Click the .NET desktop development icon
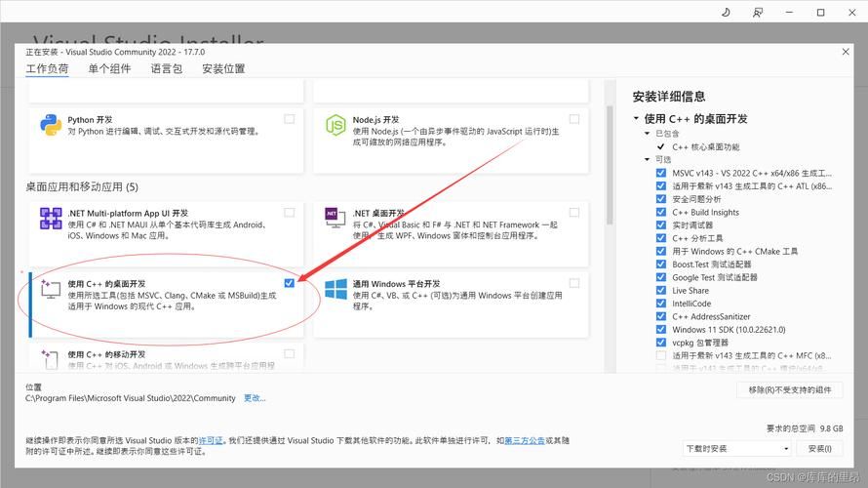This screenshot has width=868, height=488. [335, 219]
